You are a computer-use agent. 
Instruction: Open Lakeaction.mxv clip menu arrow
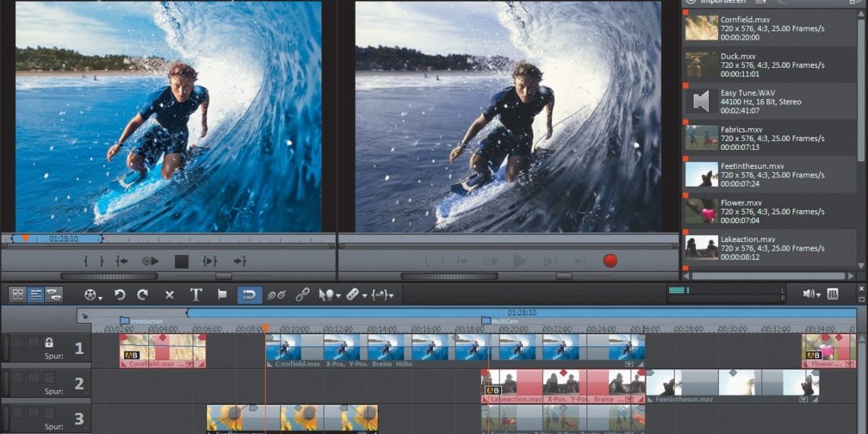coord(630,399)
